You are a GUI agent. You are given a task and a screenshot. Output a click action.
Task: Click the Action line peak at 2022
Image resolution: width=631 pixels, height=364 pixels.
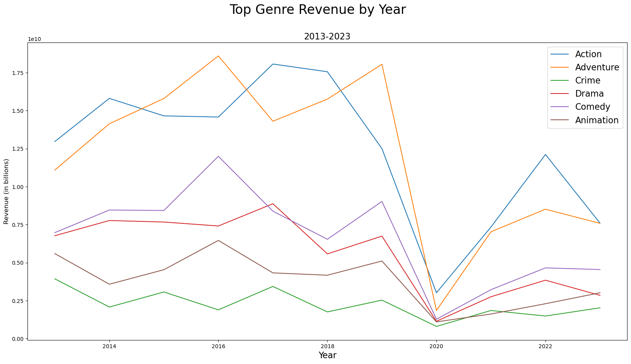point(545,155)
